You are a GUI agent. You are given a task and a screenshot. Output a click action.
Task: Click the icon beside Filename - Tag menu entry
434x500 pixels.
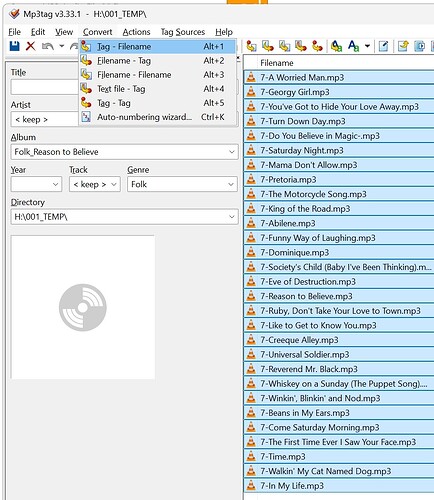click(86, 61)
